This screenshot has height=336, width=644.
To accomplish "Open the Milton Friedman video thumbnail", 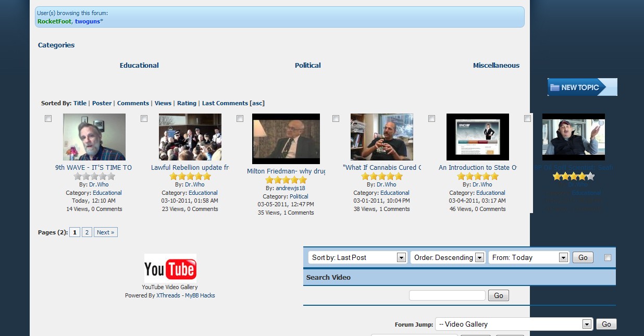I will pyautogui.click(x=286, y=139).
